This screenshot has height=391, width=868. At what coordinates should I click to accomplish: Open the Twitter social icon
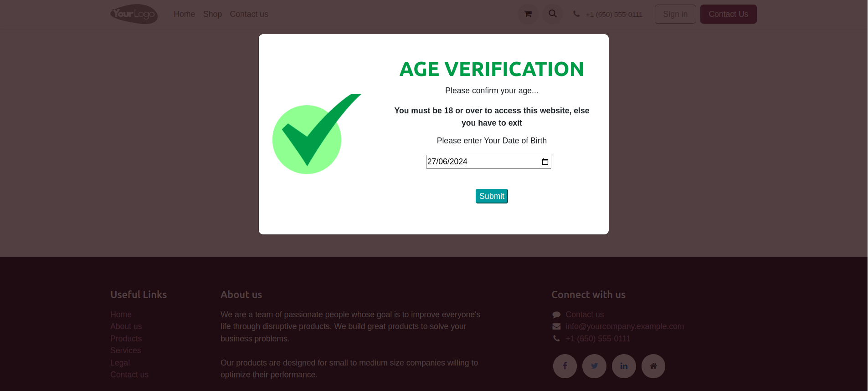tap(594, 366)
